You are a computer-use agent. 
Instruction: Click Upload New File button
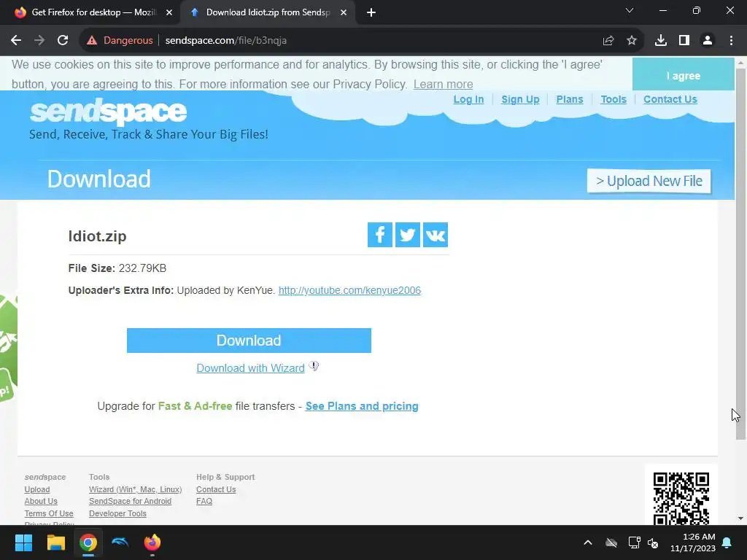coord(649,181)
